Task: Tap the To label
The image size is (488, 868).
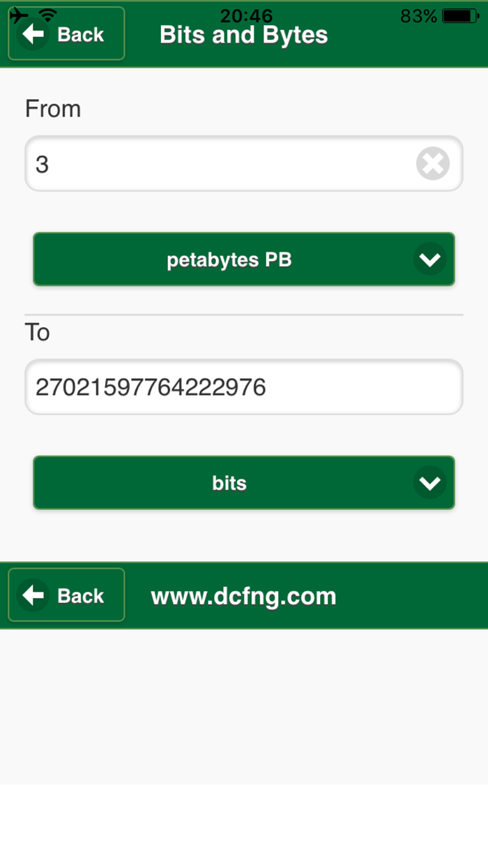Action: pyautogui.click(x=38, y=332)
